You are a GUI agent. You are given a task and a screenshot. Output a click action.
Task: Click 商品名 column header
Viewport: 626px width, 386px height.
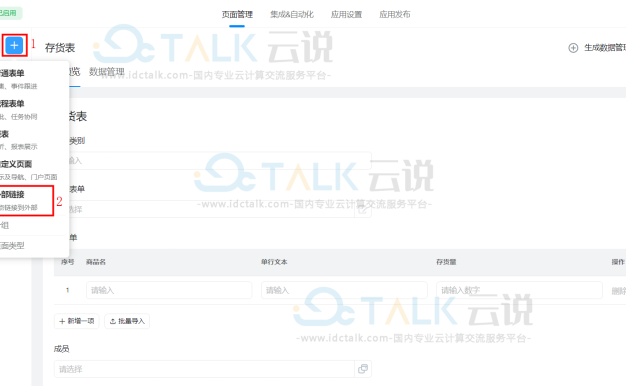[96, 262]
